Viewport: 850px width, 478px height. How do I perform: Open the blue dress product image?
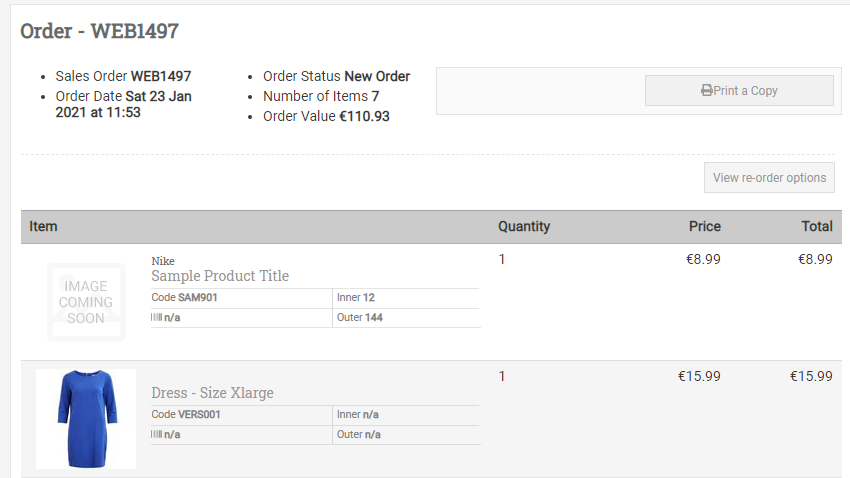[86, 419]
